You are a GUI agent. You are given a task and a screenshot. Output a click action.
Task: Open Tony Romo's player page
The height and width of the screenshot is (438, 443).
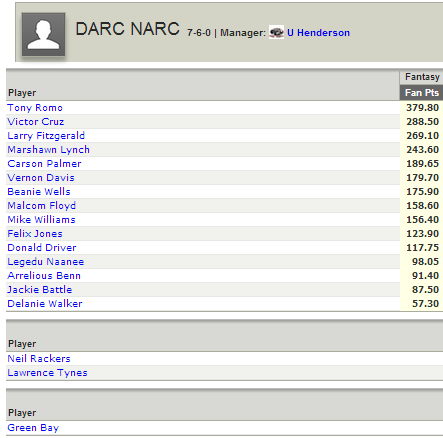[35, 108]
